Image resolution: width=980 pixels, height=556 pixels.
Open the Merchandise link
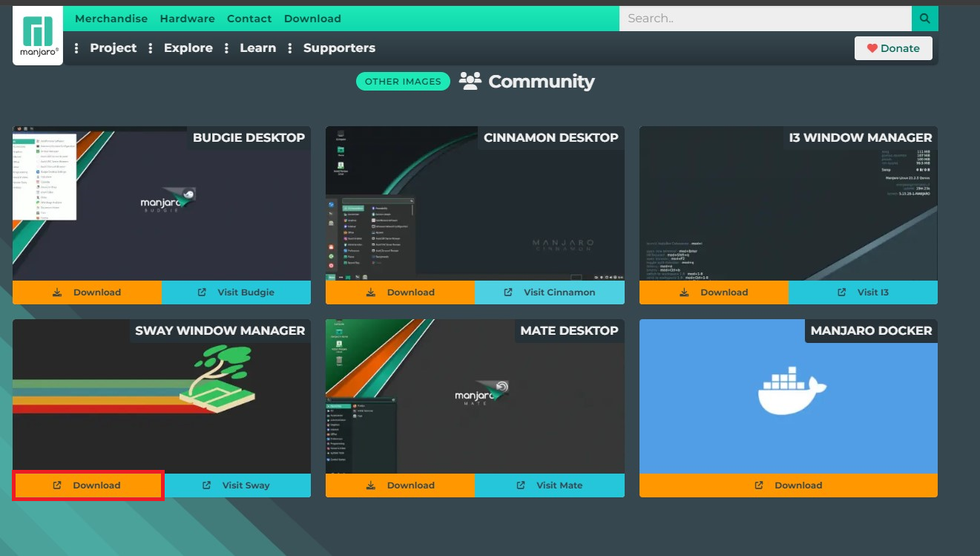pyautogui.click(x=111, y=19)
